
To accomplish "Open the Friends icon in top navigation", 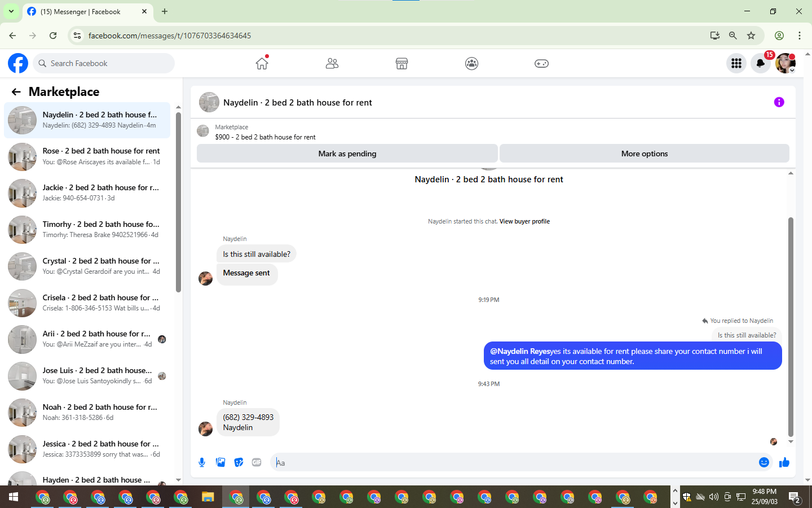I will coord(332,63).
